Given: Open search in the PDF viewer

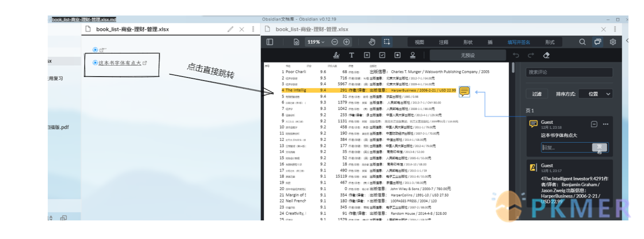Looking at the screenshot, I should click(582, 42).
